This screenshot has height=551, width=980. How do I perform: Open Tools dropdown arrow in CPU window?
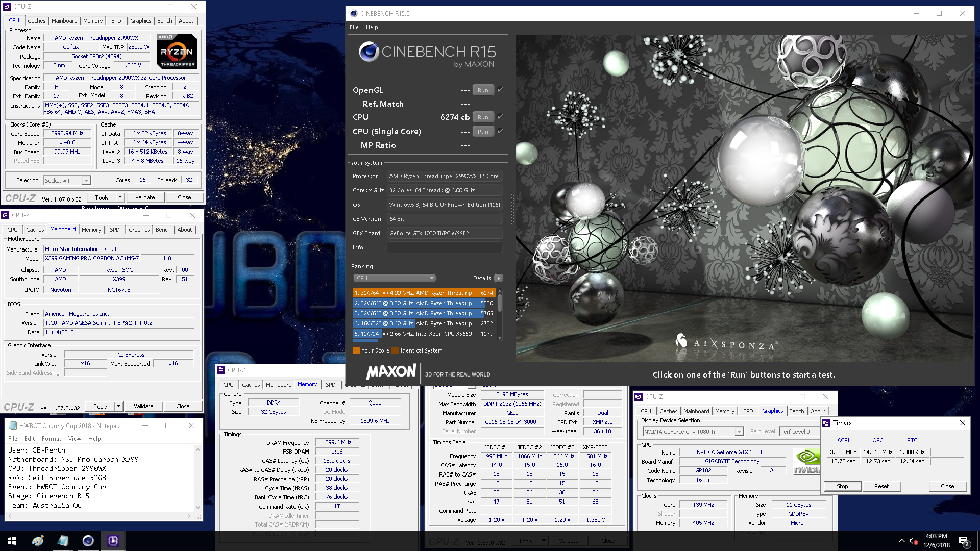120,197
